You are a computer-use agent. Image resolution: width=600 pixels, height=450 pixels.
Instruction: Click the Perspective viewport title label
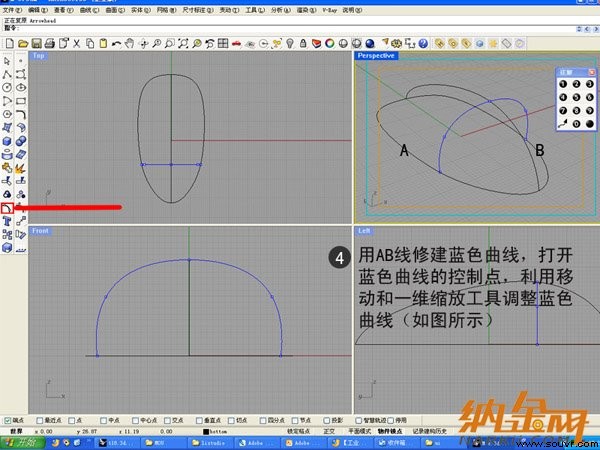(377, 56)
